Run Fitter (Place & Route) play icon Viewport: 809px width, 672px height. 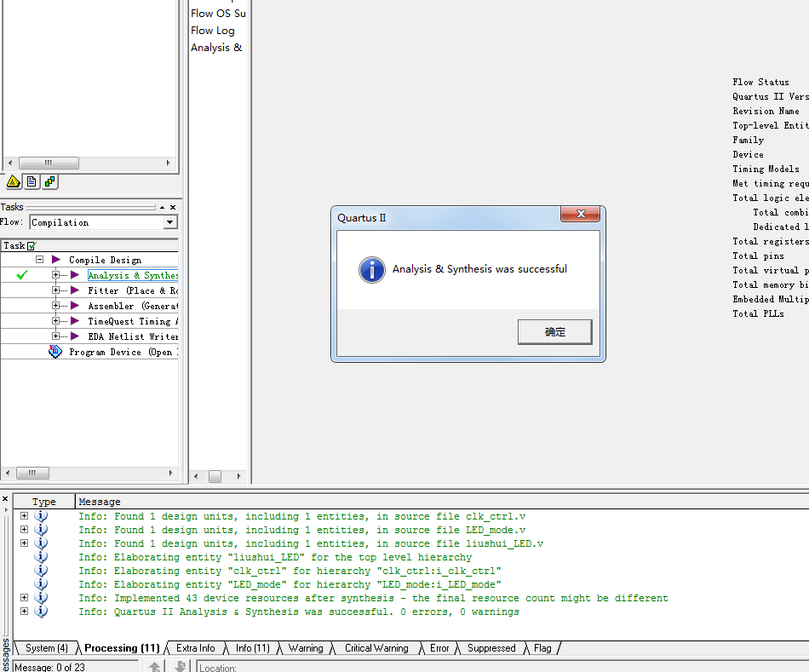(x=75, y=290)
